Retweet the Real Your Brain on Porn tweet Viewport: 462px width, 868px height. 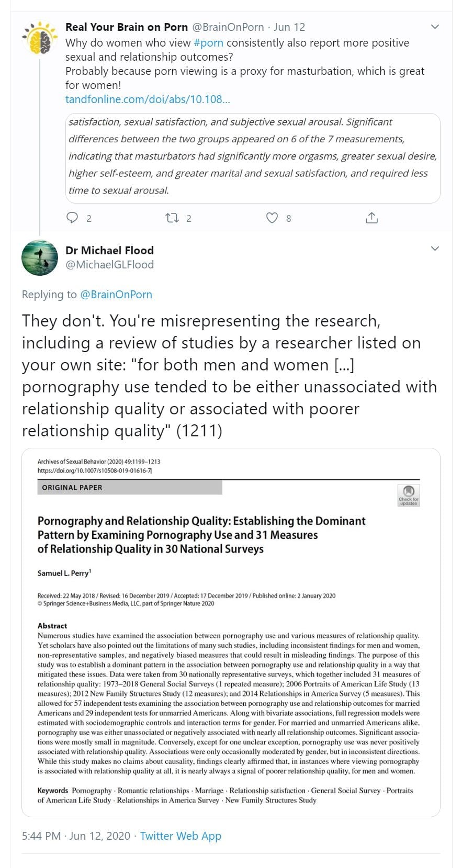click(x=172, y=218)
